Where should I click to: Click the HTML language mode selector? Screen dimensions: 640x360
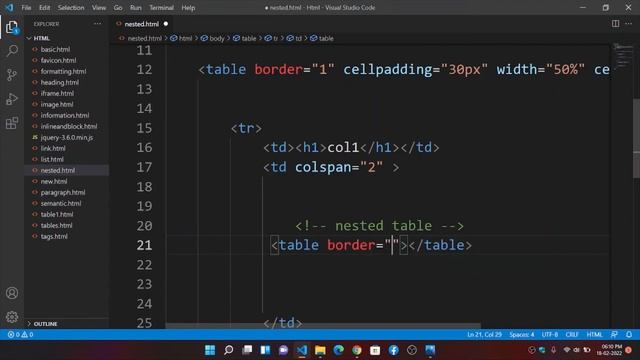(x=594, y=335)
